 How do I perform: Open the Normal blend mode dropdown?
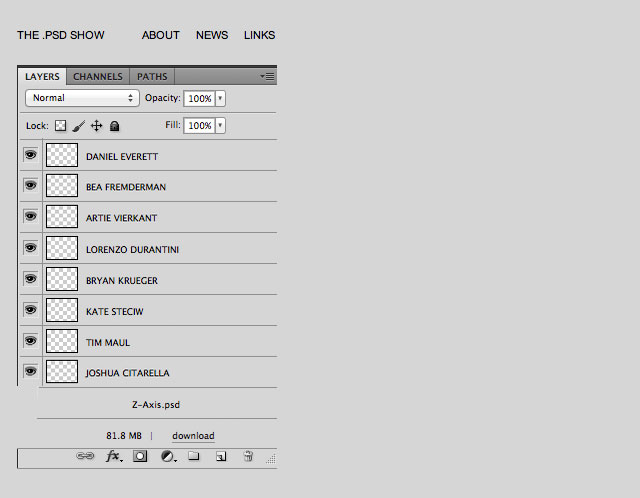[x=82, y=98]
